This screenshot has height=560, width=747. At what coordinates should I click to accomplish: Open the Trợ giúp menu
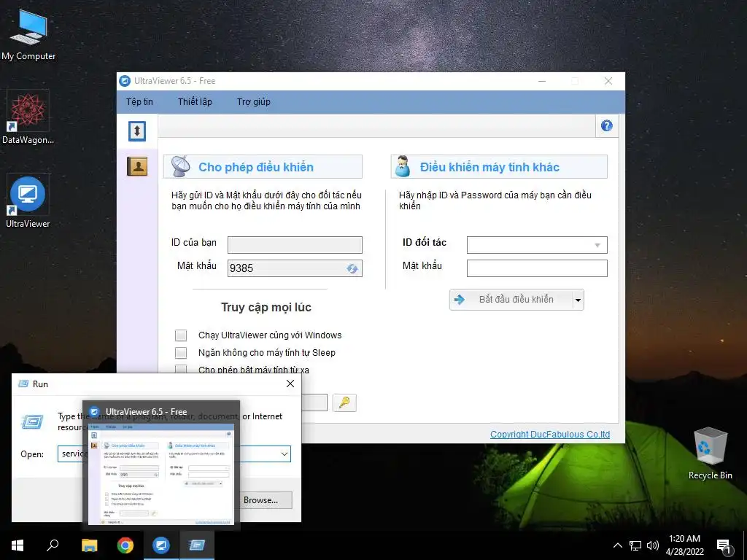point(253,102)
